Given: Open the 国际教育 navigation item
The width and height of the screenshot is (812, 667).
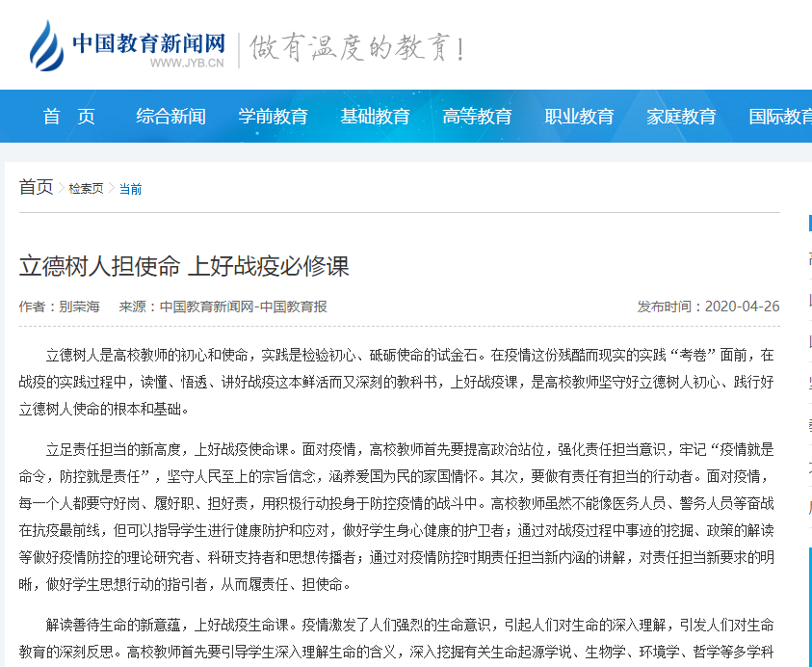Looking at the screenshot, I should (780, 117).
